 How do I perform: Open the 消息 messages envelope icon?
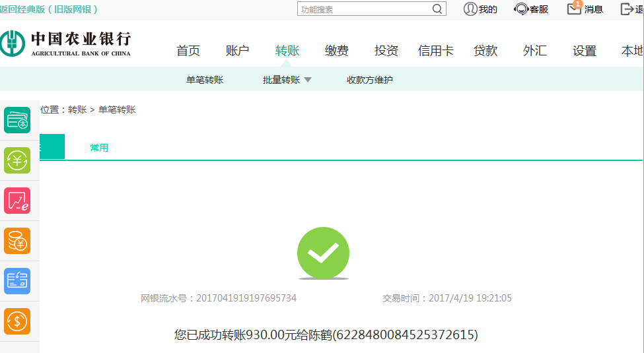tap(574, 9)
